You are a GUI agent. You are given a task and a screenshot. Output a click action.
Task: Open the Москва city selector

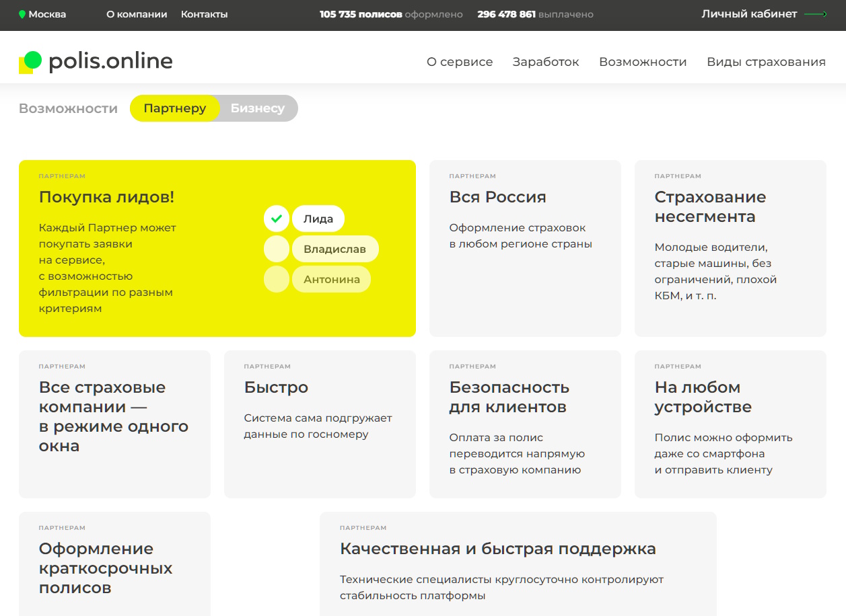pyautogui.click(x=46, y=14)
